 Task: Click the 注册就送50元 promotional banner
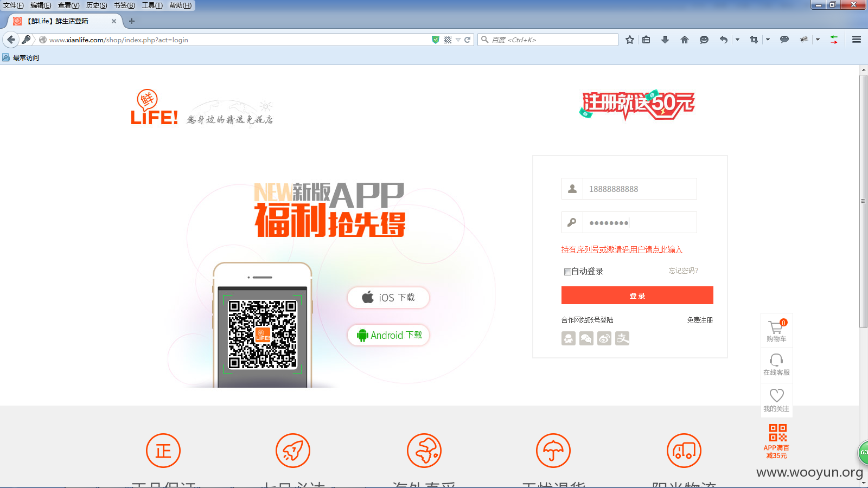coord(637,105)
